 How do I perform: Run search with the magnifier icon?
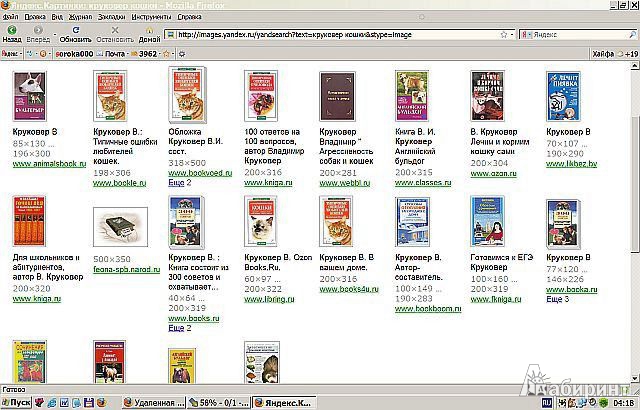(632, 35)
